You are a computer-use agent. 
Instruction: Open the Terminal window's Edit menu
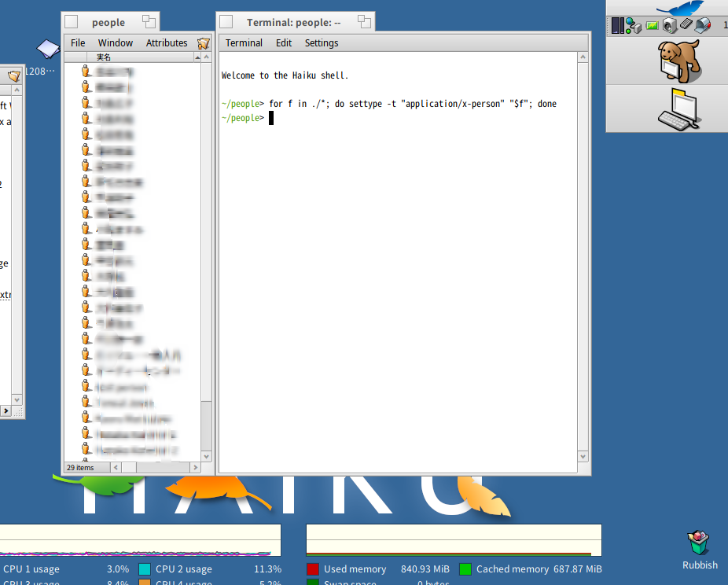point(284,43)
